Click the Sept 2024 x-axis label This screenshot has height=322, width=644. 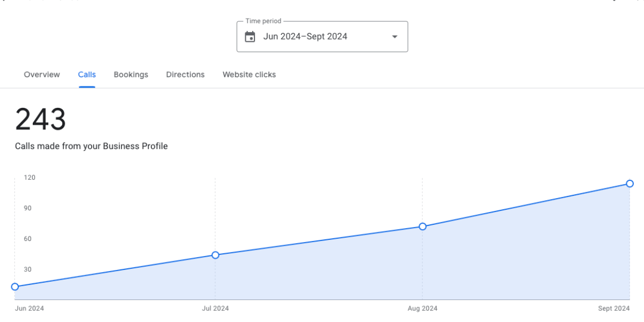pyautogui.click(x=614, y=308)
